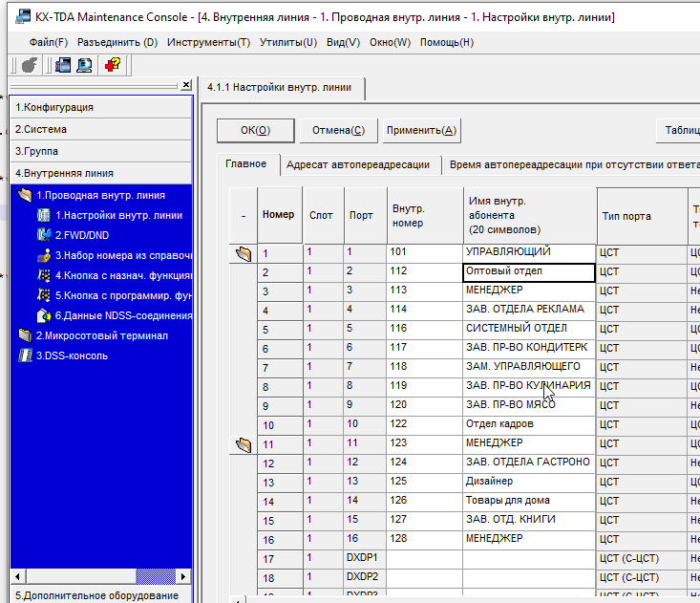The height and width of the screenshot is (603, 700).
Task: Click the ЦСТ (С-ЦСТ) cell in row 17
Action: pos(642,559)
